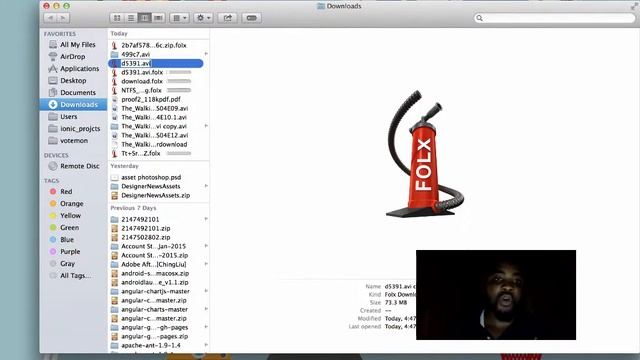This screenshot has height=360, width=640.
Task: Select the d5391.avi.folx download
Action: [x=142, y=72]
